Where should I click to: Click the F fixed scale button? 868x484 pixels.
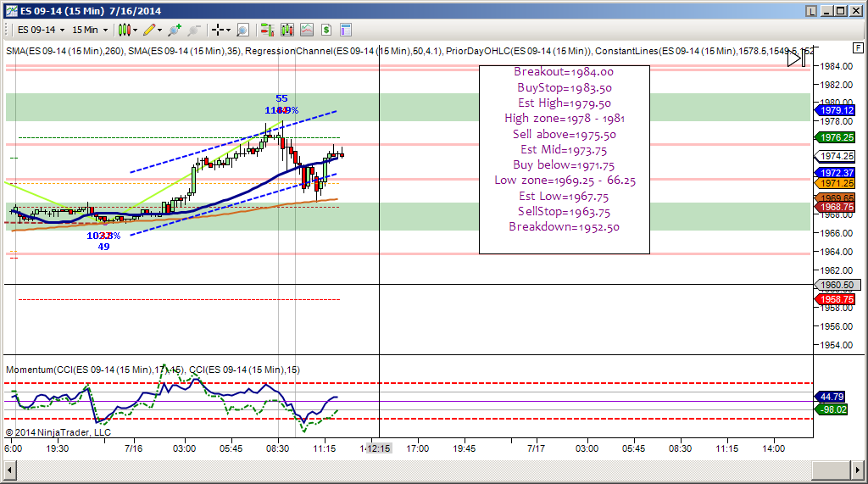858,47
